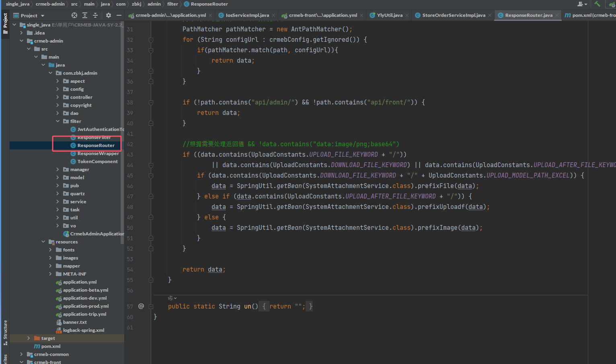Expand the .idea folder
Image resolution: width=616 pixels, height=364 pixels.
pos(21,33)
